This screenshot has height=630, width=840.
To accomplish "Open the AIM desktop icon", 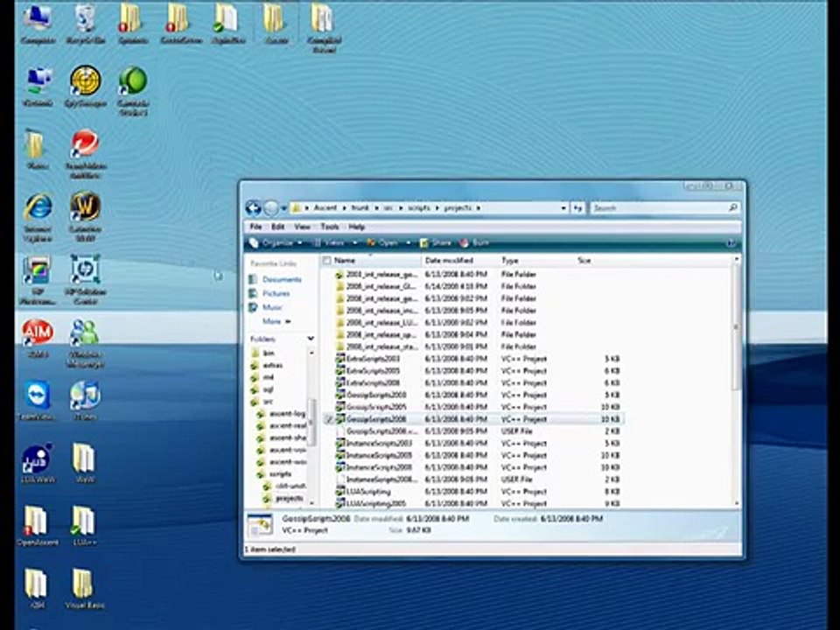I will click(x=38, y=338).
